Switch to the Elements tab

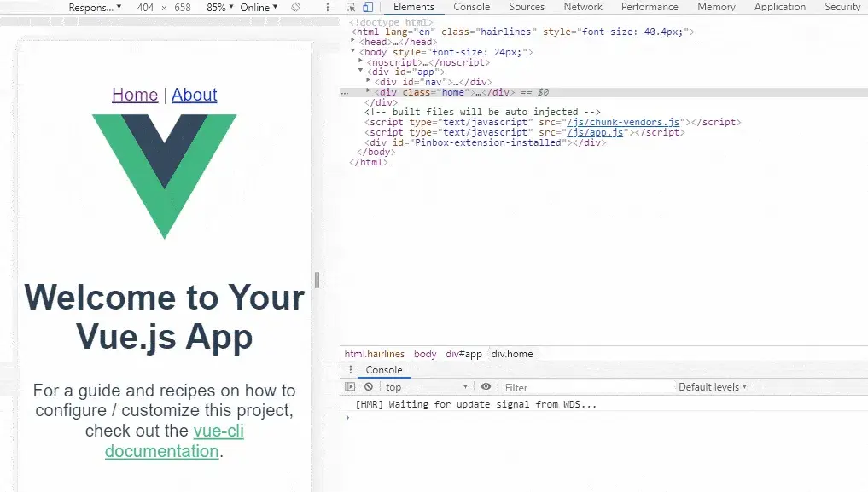tap(414, 7)
